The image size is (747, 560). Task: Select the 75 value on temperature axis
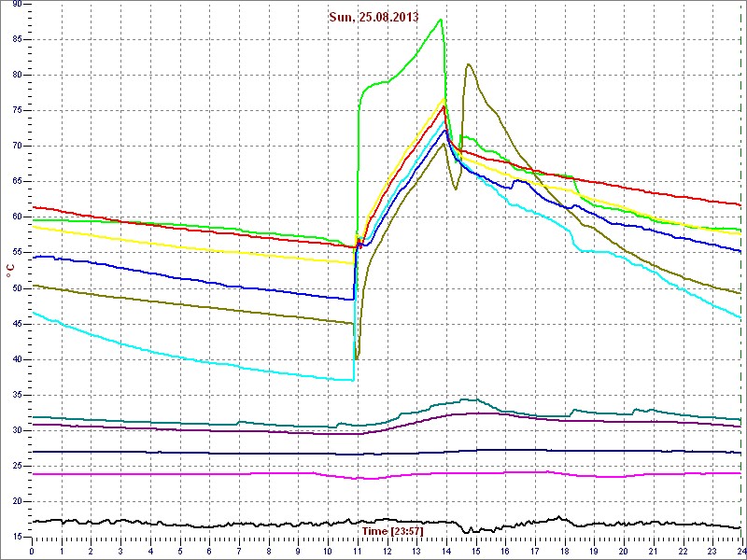(x=17, y=110)
